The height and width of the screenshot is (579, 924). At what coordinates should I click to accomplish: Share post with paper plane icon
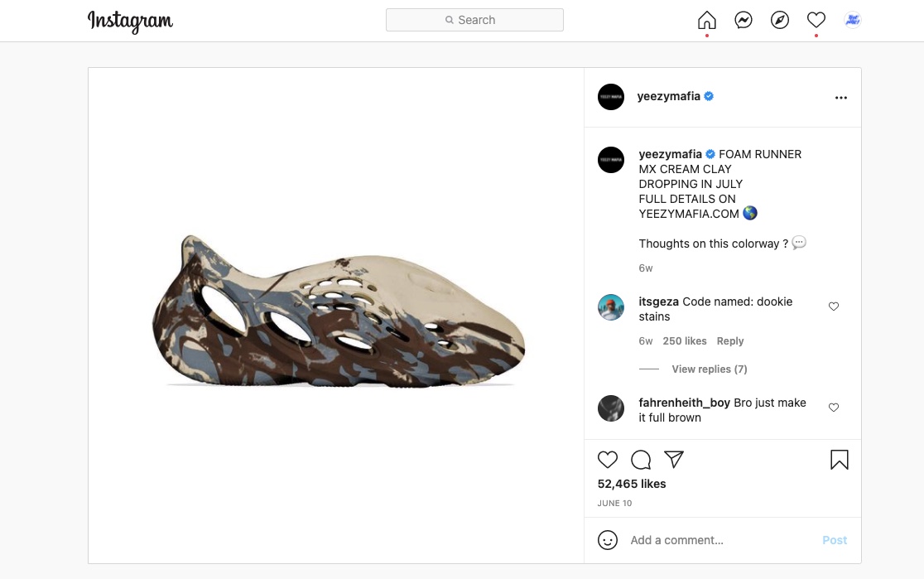[x=674, y=460]
